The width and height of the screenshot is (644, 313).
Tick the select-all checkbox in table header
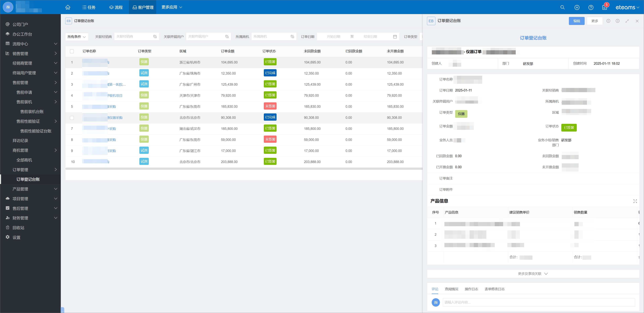click(72, 51)
